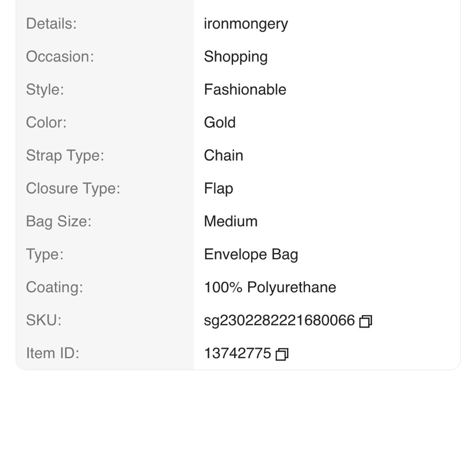
Task: Click the Closure Type value Flap
Action: 218,189
